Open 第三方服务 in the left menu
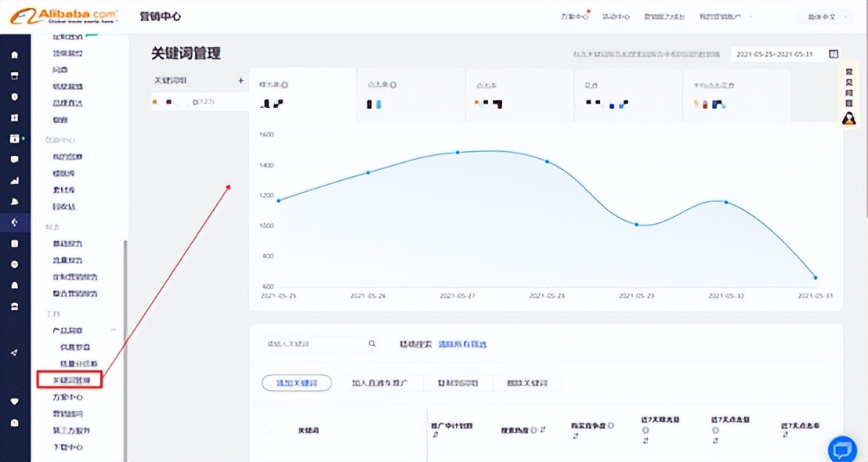Image resolution: width=868 pixels, height=462 pixels. point(71,431)
